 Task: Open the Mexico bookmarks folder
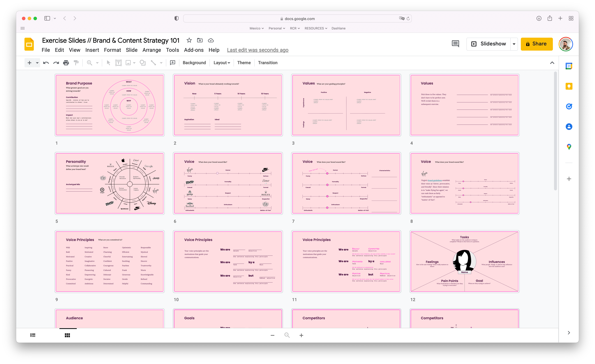tap(256, 28)
